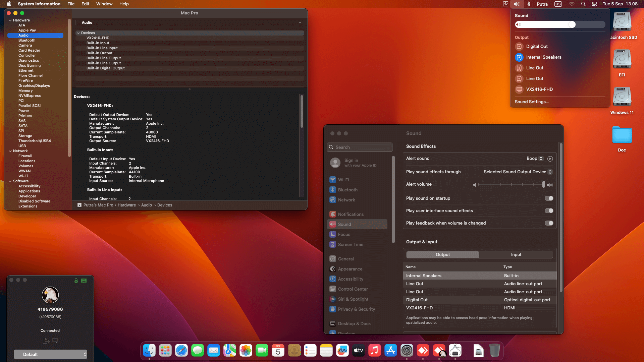Toggle Play feedback when volume is changed
Image resolution: width=644 pixels, height=362 pixels.
coord(549,223)
